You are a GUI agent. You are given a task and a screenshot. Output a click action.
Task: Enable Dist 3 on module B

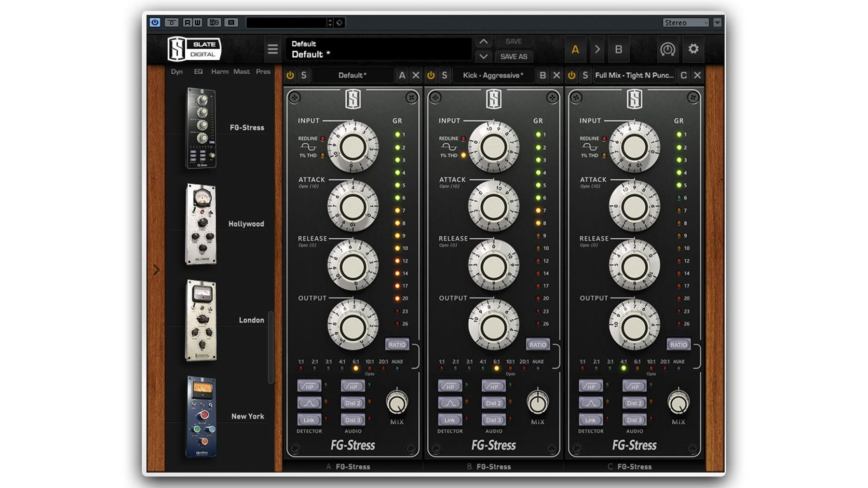(493, 420)
